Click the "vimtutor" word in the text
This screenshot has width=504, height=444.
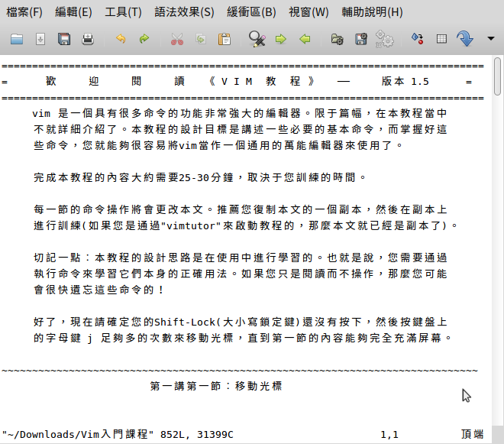coord(191,226)
